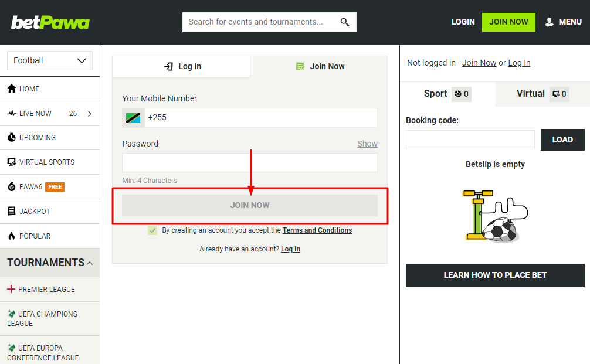Open the Football sport dropdown
590x364 pixels.
50,60
